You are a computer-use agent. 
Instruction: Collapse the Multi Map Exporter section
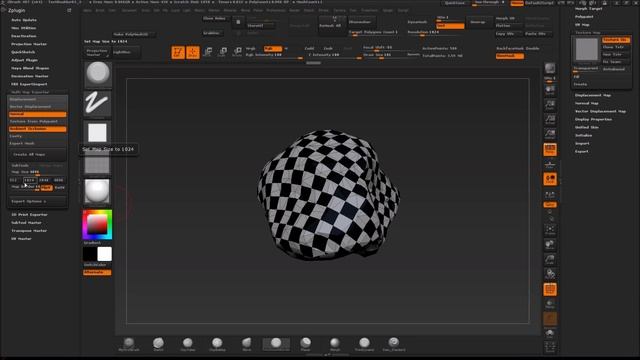coord(30,92)
